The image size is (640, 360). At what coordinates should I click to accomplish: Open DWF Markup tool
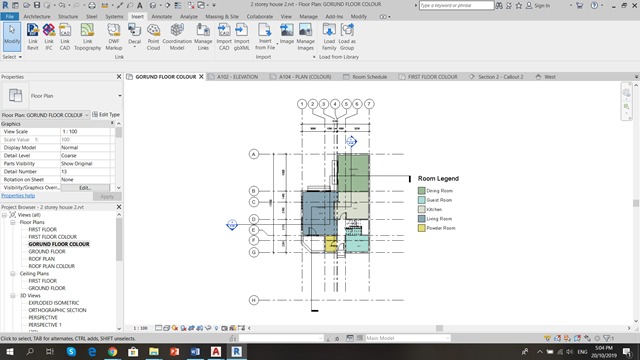tap(113, 37)
